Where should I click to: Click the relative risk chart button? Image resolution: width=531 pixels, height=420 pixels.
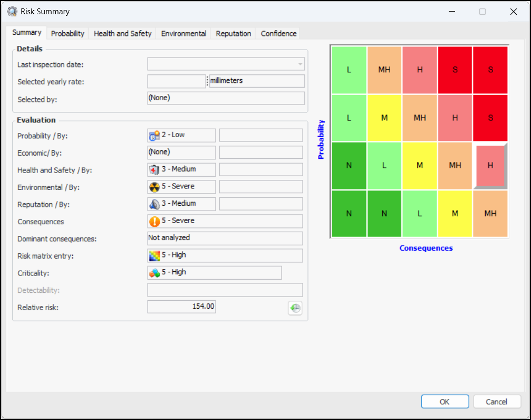click(x=295, y=308)
